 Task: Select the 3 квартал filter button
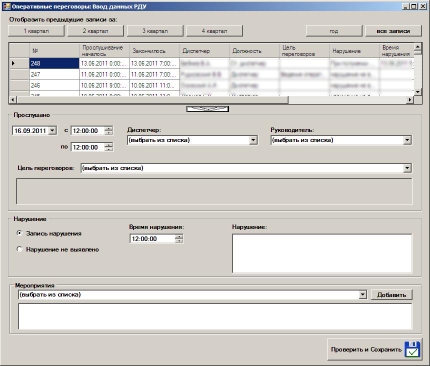[155, 31]
